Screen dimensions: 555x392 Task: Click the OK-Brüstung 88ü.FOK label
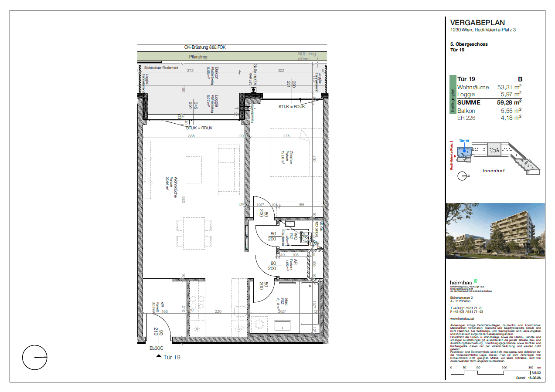pos(206,47)
